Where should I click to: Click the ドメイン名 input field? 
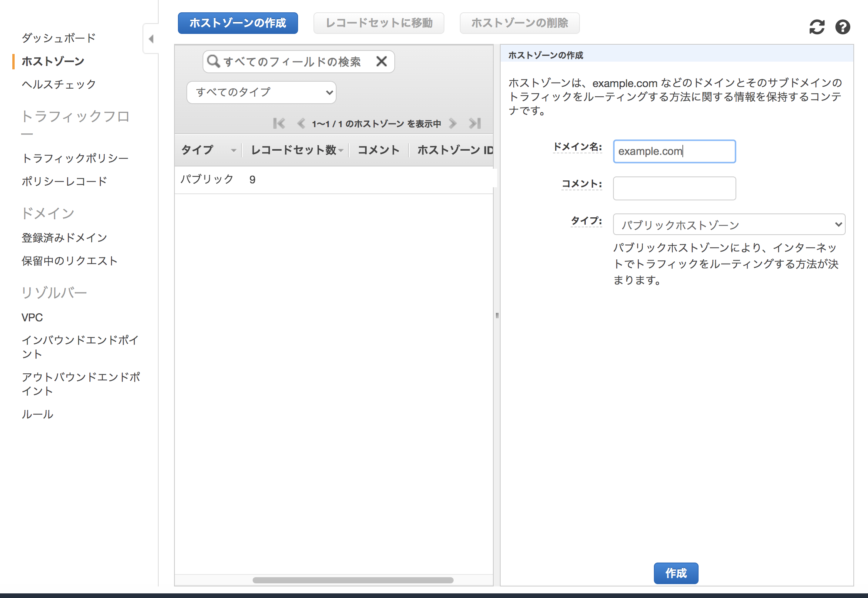click(x=674, y=151)
